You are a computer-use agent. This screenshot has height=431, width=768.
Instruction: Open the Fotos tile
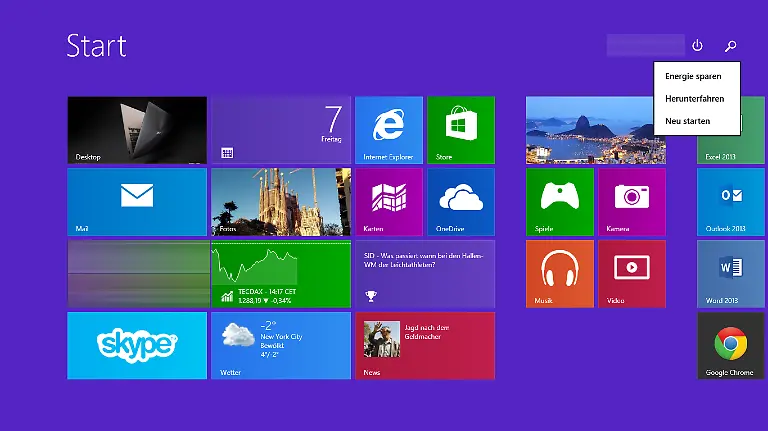[x=281, y=202]
